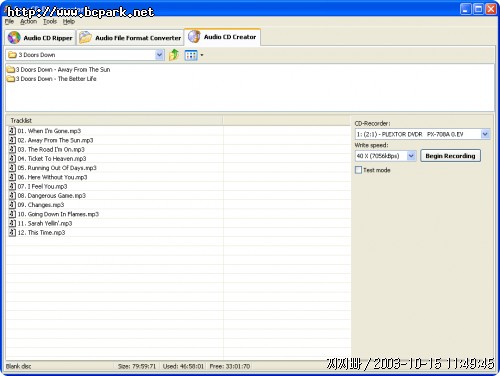
Task: Click the music file icon for track 10
Action: [x=12, y=214]
